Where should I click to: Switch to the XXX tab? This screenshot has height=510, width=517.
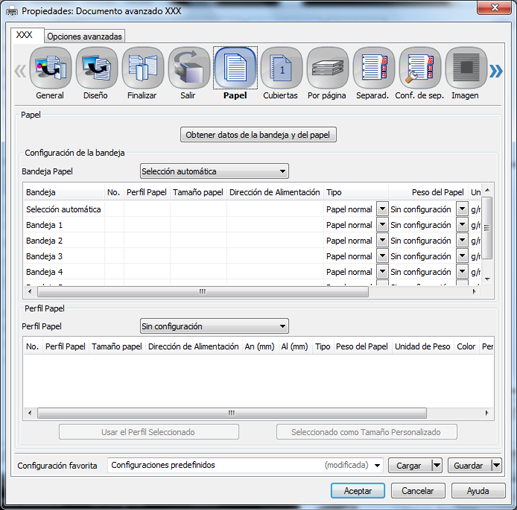point(25,35)
